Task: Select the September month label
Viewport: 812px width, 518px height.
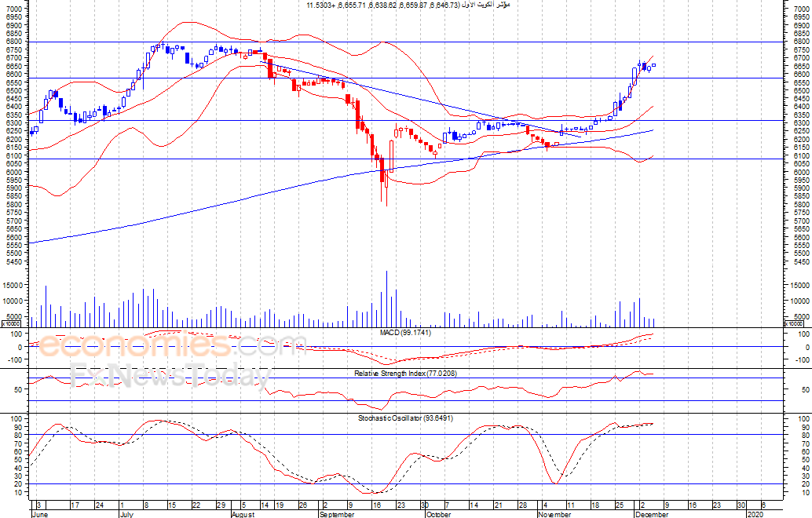Action: pos(337,514)
